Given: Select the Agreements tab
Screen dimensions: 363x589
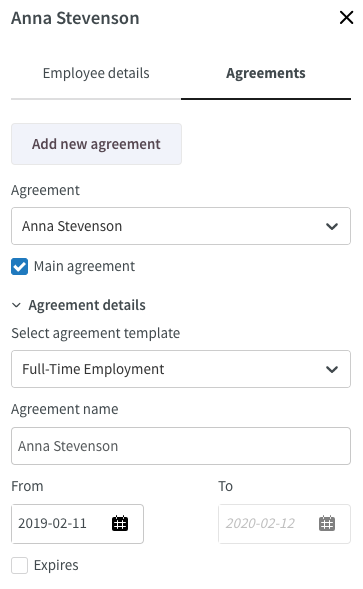Looking at the screenshot, I should (266, 73).
